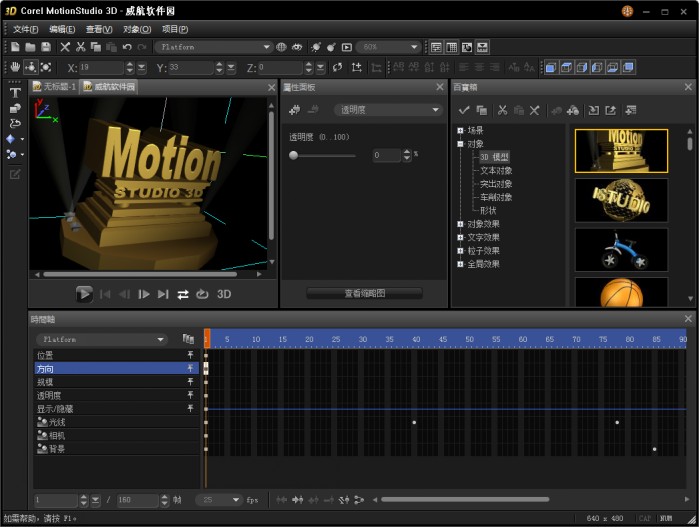699x527 pixels.
Task: Expand the 对象效果 tree node
Action: point(461,224)
